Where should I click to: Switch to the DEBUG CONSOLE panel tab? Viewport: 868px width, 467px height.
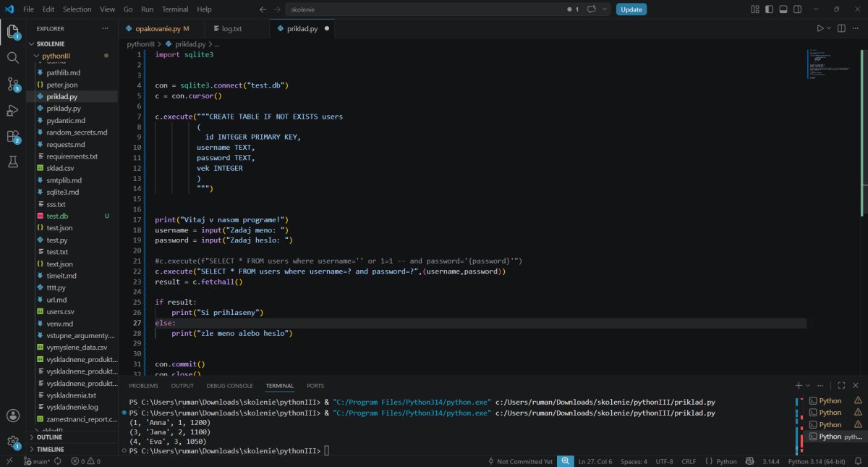coord(229,386)
